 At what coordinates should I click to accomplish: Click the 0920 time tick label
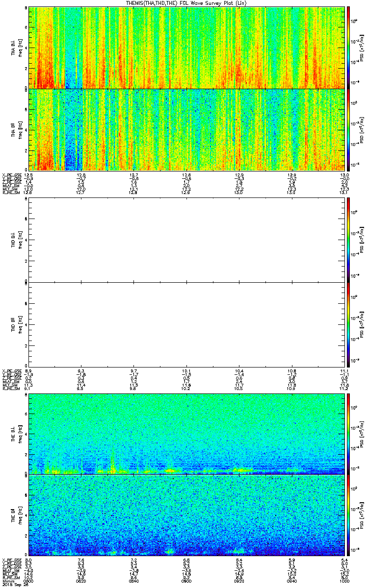coord(239,581)
